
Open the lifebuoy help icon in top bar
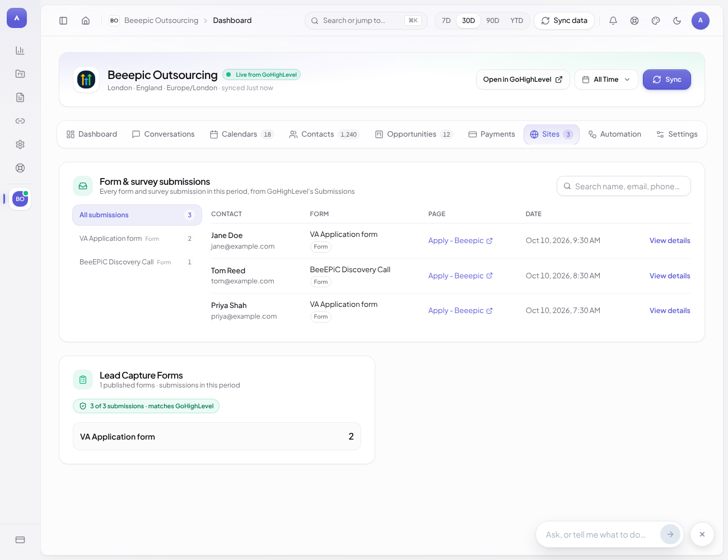coord(634,21)
